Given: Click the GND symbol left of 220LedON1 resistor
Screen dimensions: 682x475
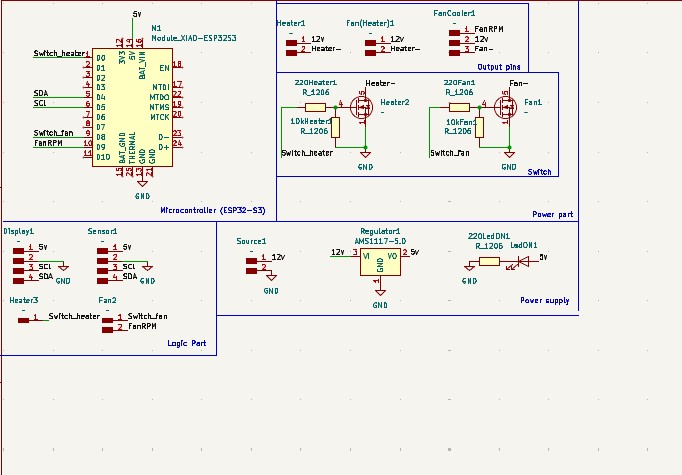Looking at the screenshot, I should [x=469, y=268].
